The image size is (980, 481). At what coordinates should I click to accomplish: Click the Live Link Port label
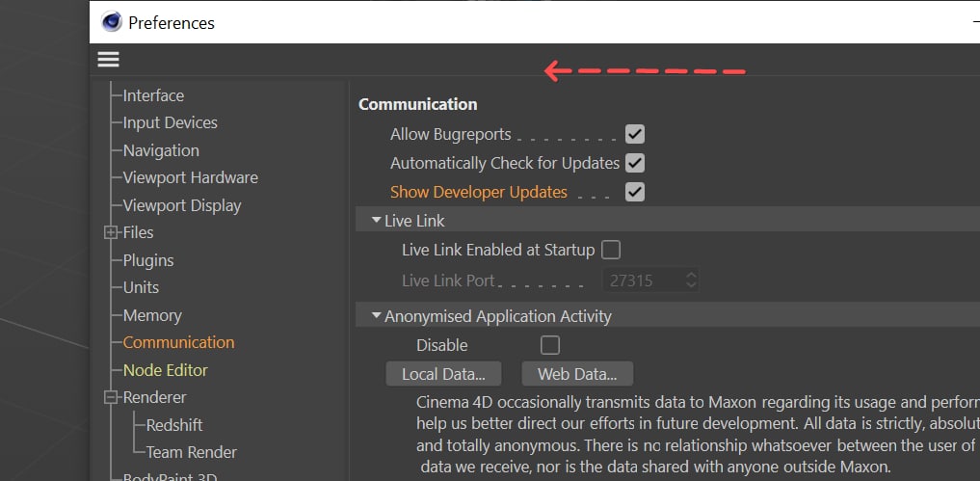[x=448, y=281]
